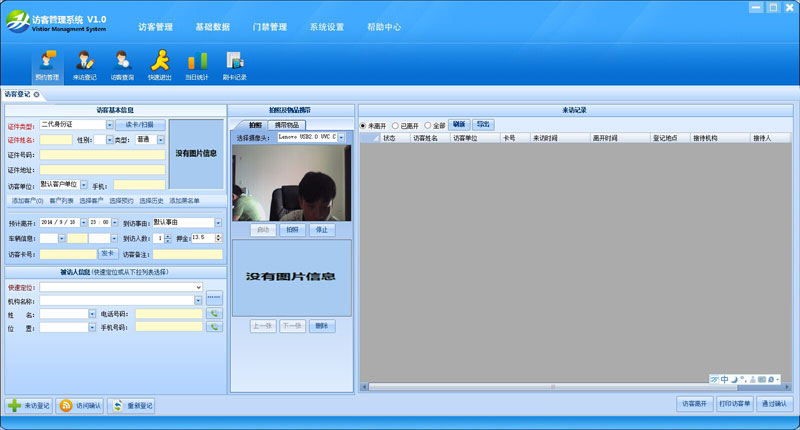
Task: Select the 未离开 radio button
Action: [x=363, y=125]
